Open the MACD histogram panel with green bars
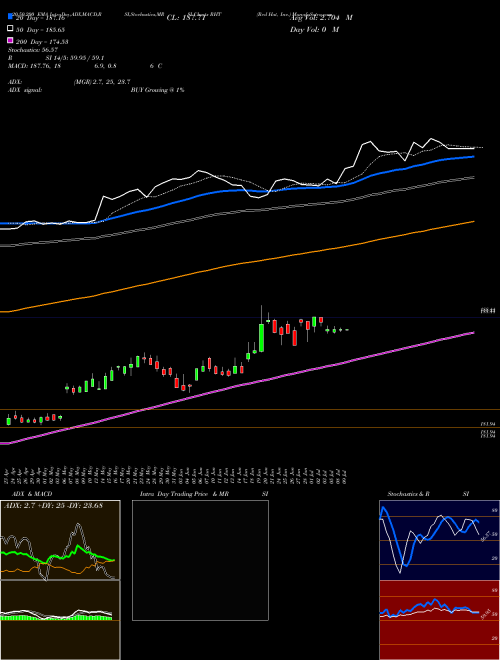This screenshot has width=500, height=660. [60, 620]
